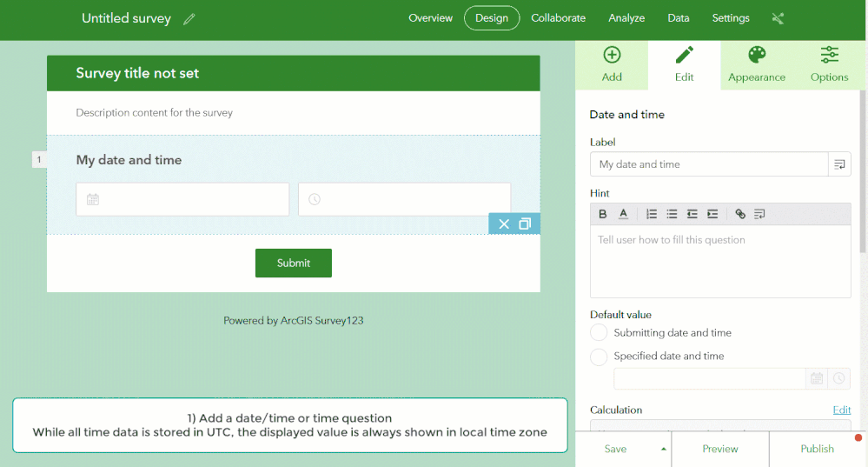This screenshot has height=467, width=868.
Task: Duplicate the date and time question
Action: [525, 223]
